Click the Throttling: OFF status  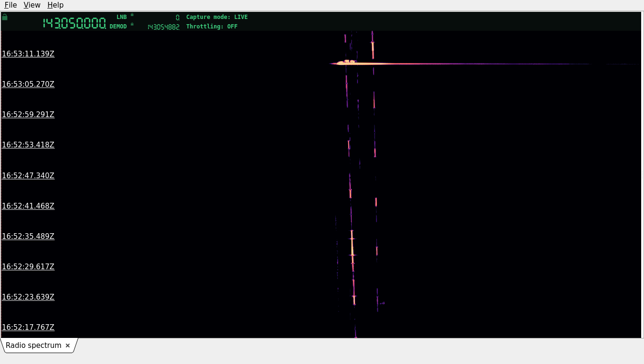212,27
